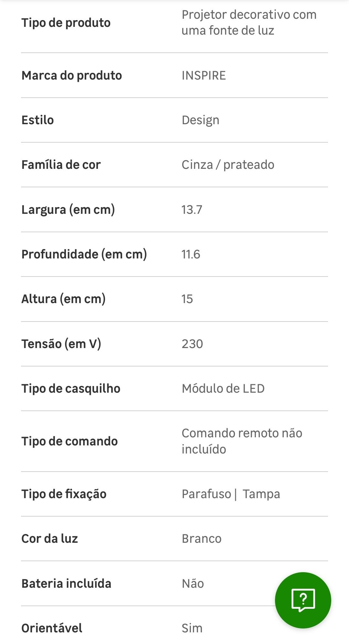Click the Profundidade (em cm) label
Image resolution: width=349 pixels, height=644 pixels.
(x=84, y=254)
